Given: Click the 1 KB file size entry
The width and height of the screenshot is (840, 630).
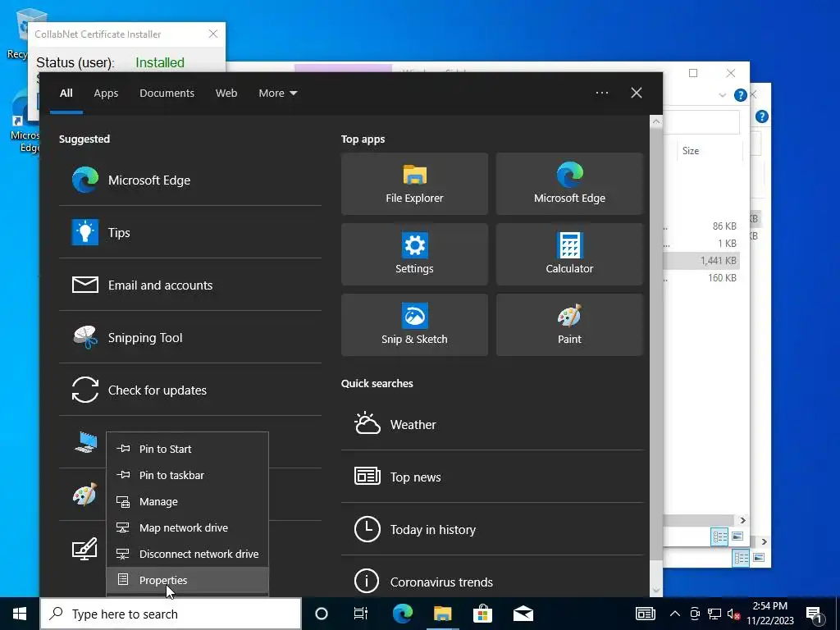Looking at the screenshot, I should (x=727, y=243).
